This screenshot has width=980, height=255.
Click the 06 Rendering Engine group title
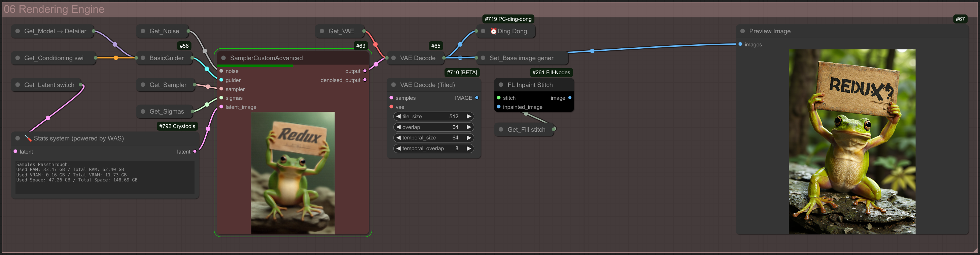[54, 9]
